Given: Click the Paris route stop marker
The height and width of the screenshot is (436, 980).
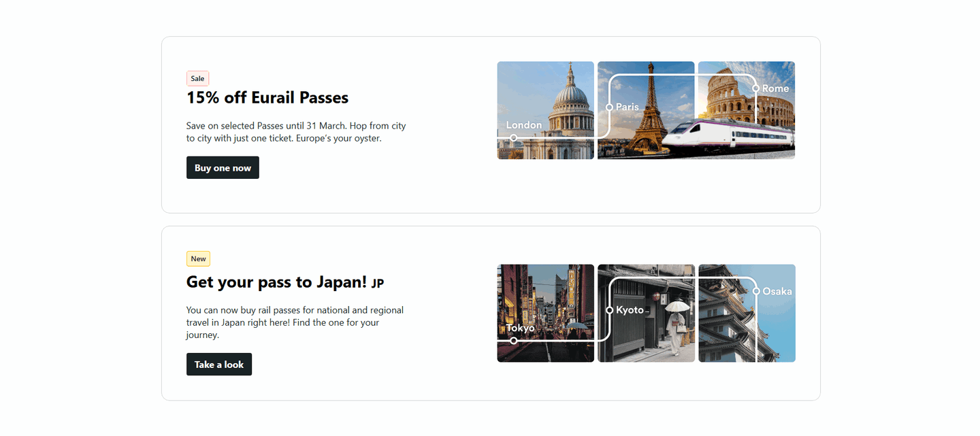Looking at the screenshot, I should (609, 107).
